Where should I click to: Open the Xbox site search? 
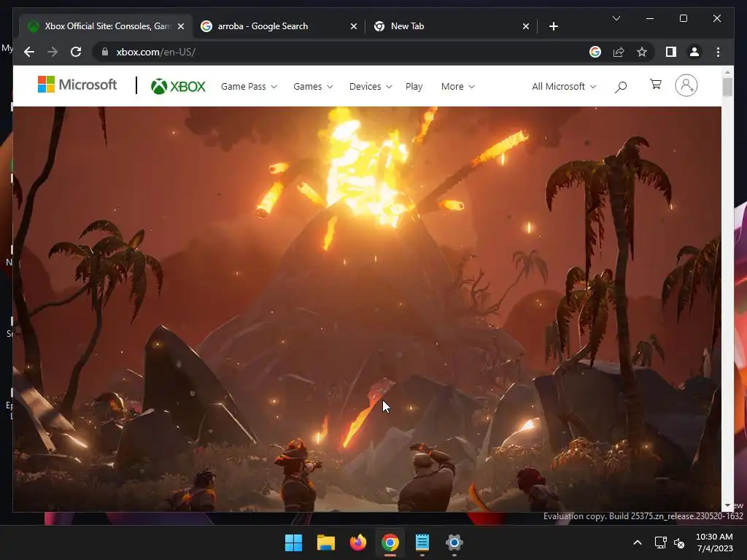tap(621, 87)
